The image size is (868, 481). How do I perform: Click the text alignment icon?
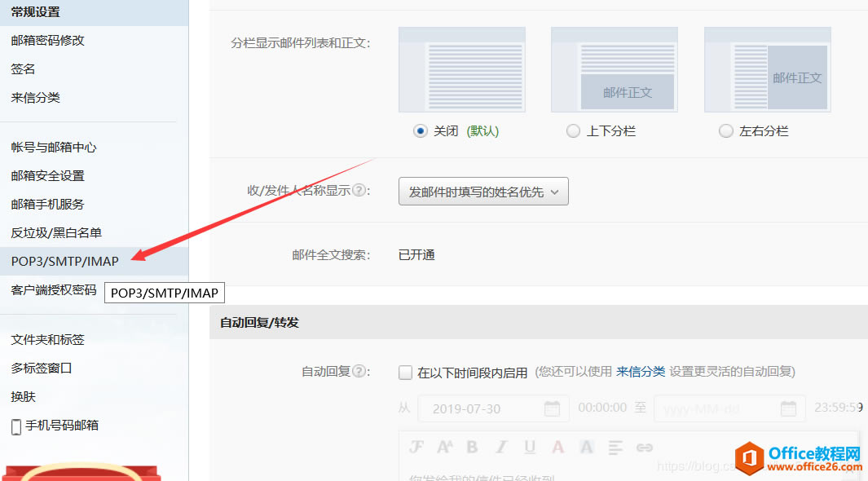click(x=615, y=447)
